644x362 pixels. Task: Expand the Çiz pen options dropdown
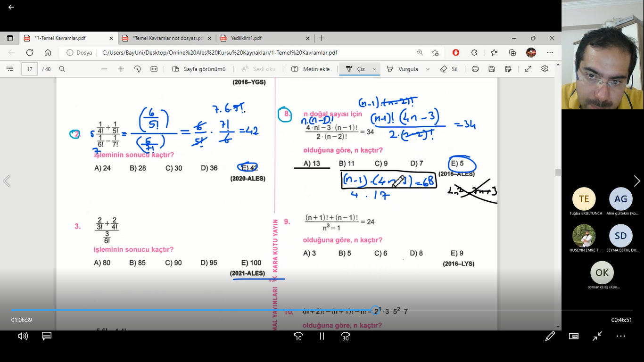[375, 69]
